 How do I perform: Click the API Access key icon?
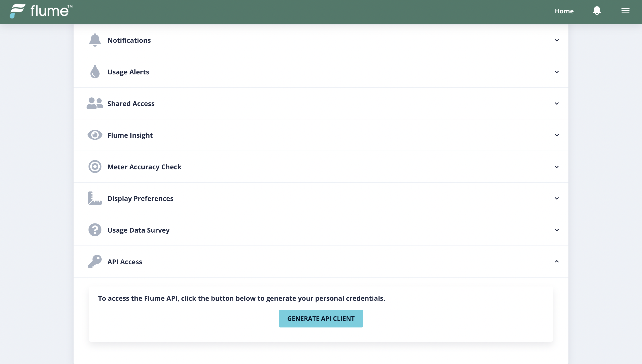[95, 262]
